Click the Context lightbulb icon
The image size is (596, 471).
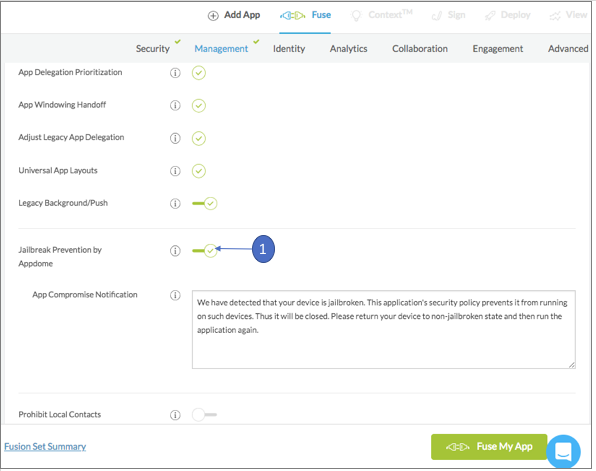[356, 16]
